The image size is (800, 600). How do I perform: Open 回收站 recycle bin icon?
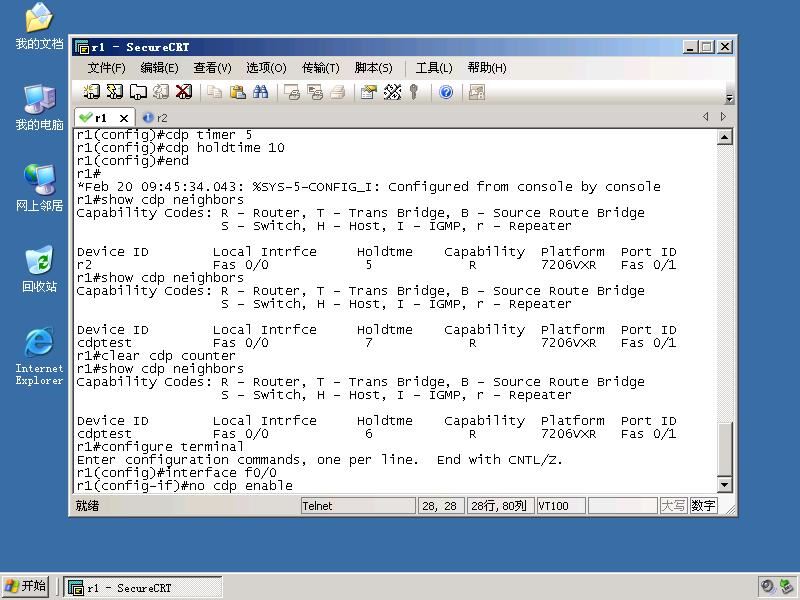[39, 269]
